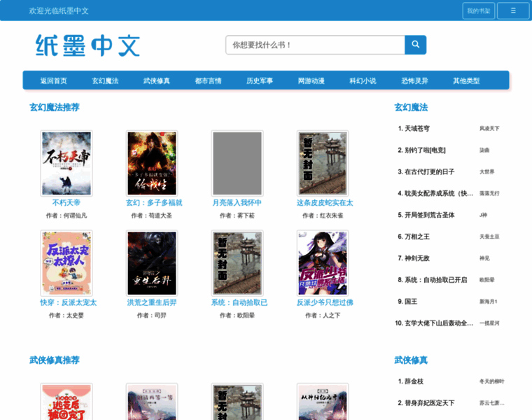532x420 pixels.
Task: Click the 快穿：反派太宠太 title link
Action: click(69, 302)
